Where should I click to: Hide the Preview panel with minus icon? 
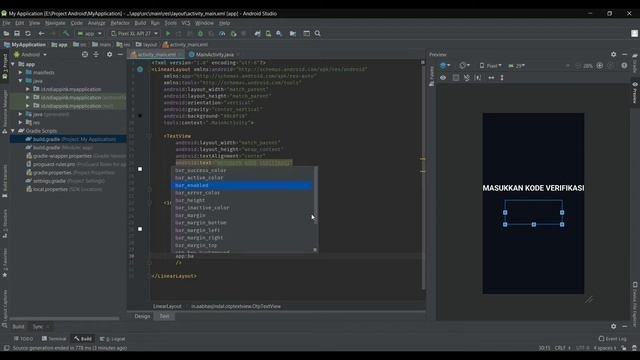624,54
